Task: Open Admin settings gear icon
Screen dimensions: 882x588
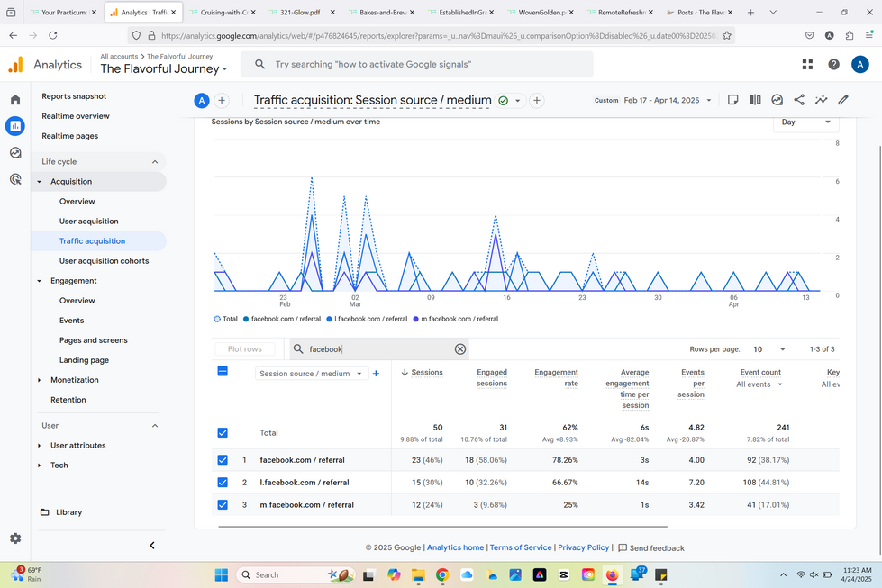Action: [15, 538]
